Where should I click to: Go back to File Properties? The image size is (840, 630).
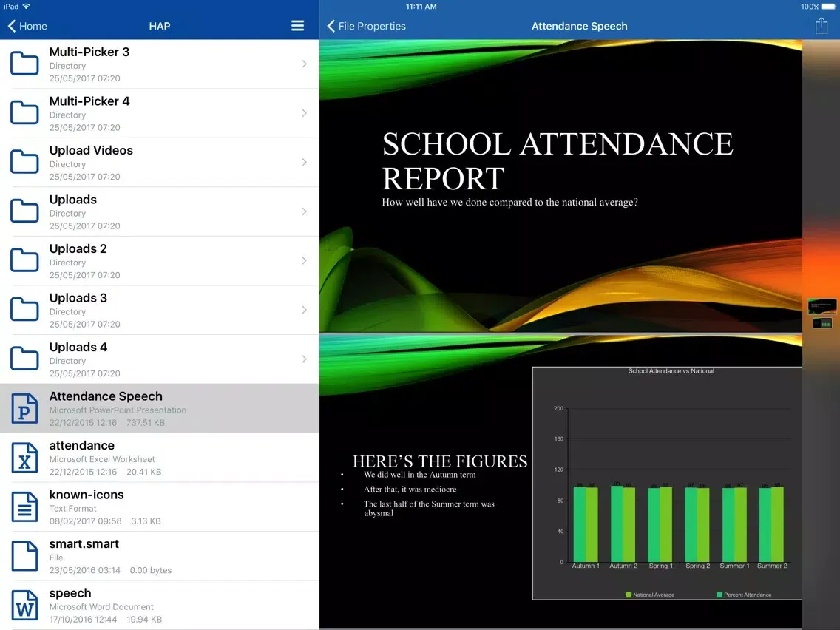point(367,26)
